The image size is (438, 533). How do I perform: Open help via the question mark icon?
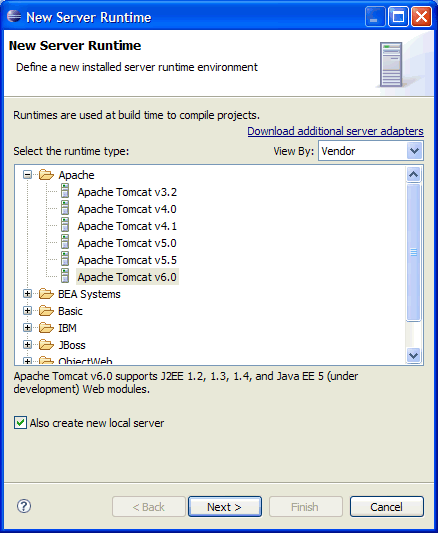click(x=24, y=506)
